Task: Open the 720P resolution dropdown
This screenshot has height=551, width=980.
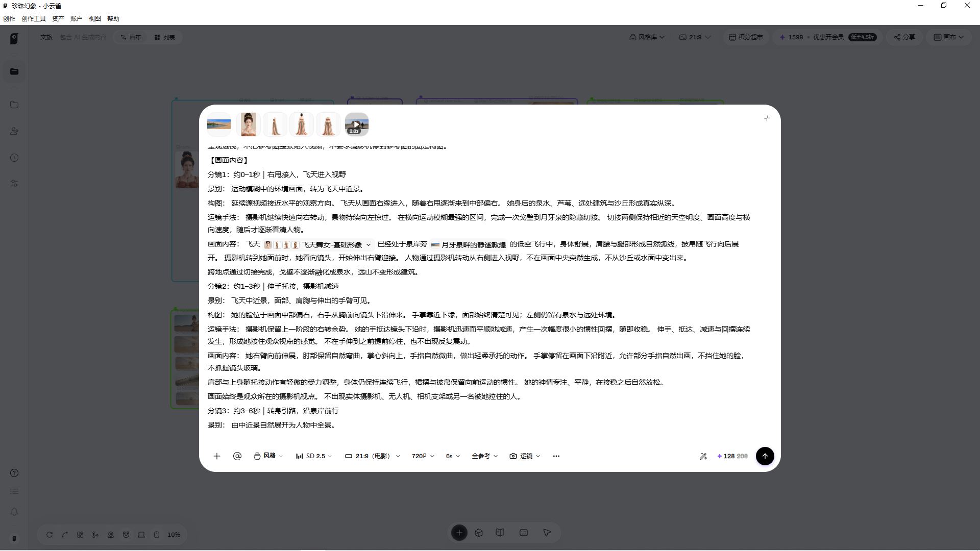Action: (x=423, y=456)
